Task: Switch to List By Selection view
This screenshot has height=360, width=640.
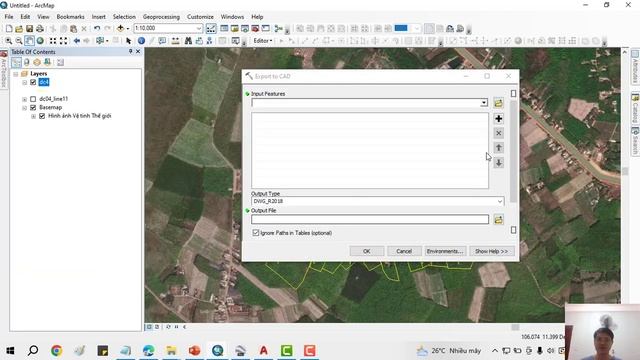Action: (x=47, y=62)
